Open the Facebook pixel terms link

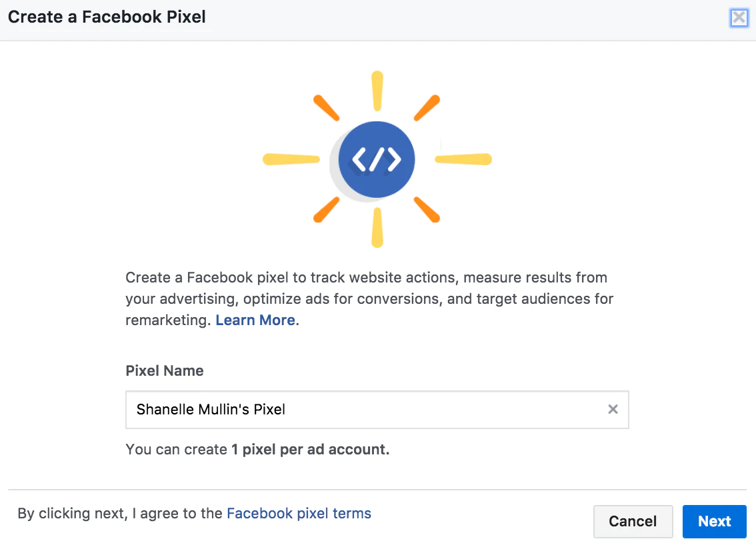tap(299, 514)
